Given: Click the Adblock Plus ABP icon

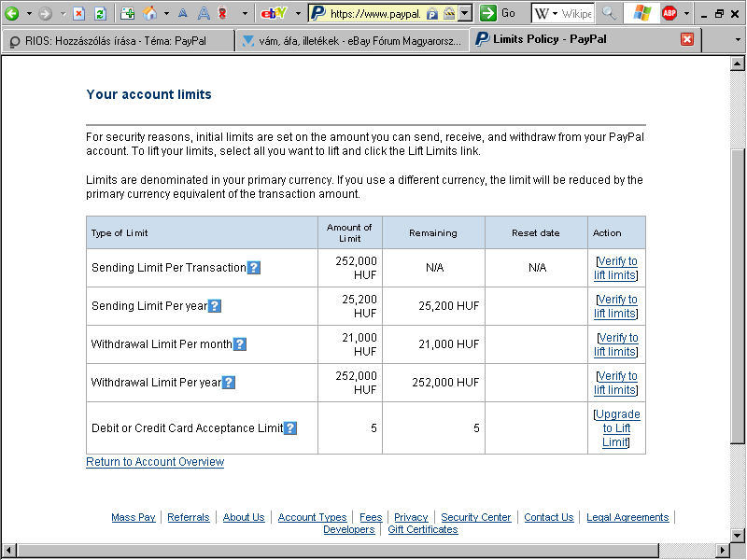Looking at the screenshot, I should [669, 13].
